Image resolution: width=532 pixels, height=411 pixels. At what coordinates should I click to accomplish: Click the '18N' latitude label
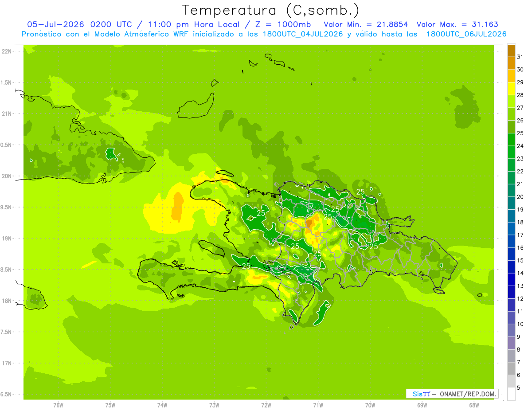7,301
